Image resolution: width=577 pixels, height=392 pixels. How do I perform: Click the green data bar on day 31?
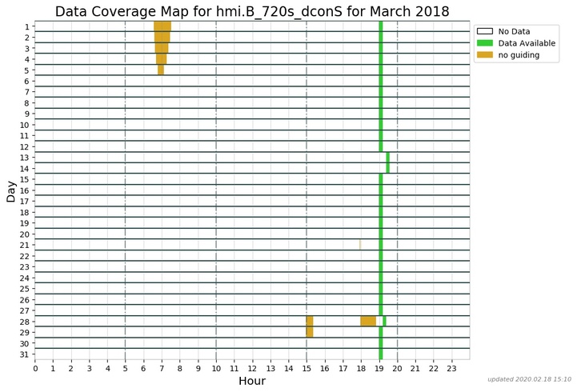(381, 354)
